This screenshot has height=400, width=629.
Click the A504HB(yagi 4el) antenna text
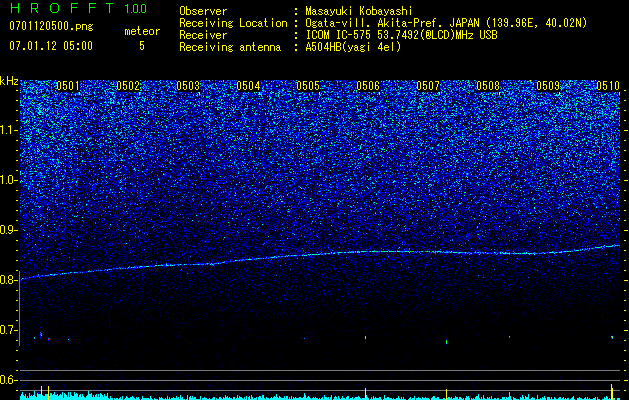coord(353,47)
